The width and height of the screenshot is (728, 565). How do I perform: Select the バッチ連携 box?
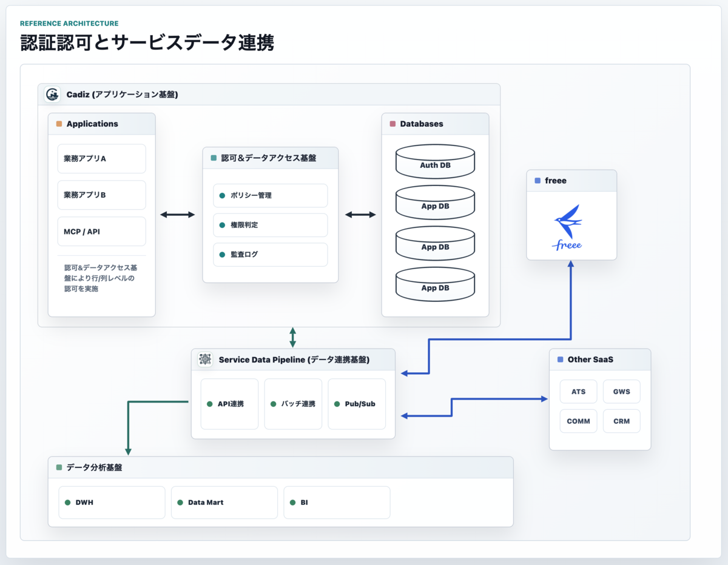coord(293,404)
